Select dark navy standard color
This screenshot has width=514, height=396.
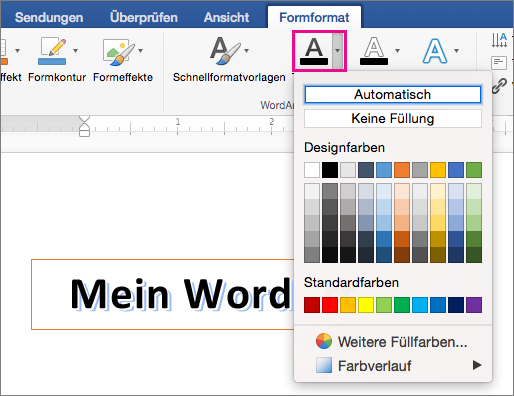[456, 305]
